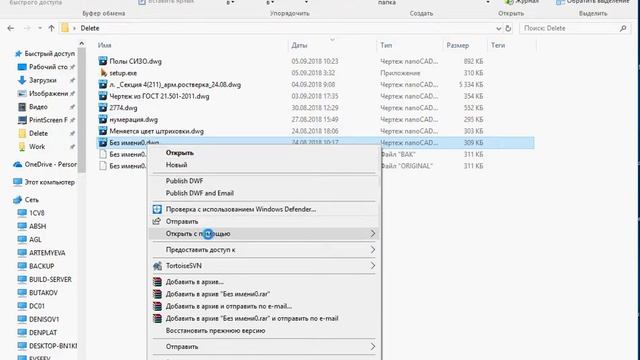Click the navigation pane scroll-up arrow

click(x=82, y=43)
